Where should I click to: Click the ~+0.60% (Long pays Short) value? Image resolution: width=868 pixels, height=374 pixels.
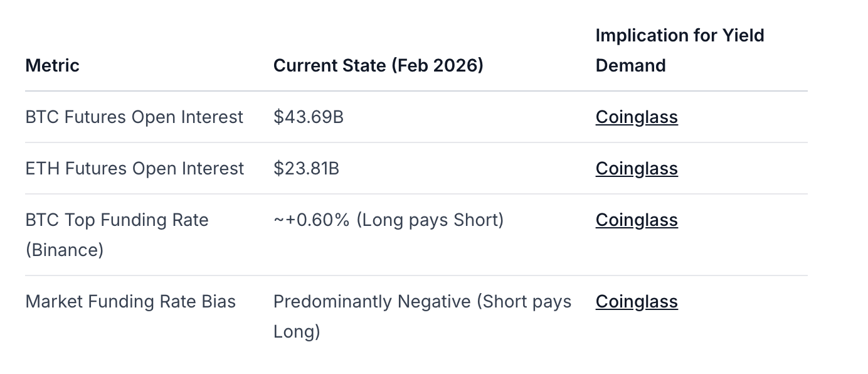click(388, 220)
